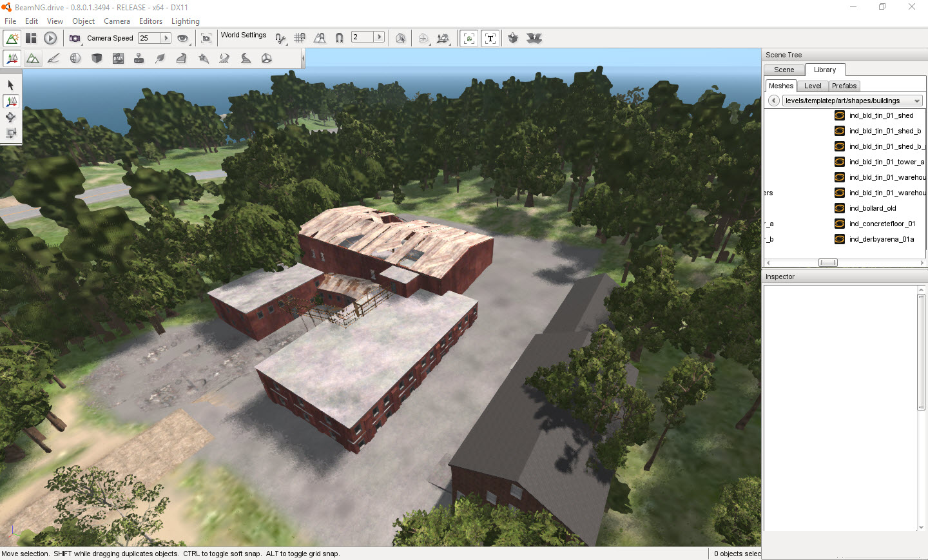Open the River Editor icon
928x560 pixels.
pyautogui.click(x=224, y=59)
